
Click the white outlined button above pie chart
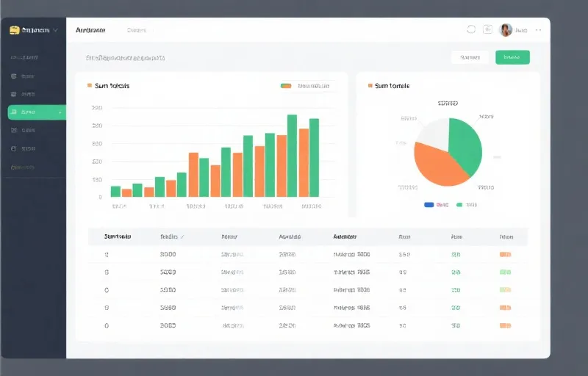469,57
